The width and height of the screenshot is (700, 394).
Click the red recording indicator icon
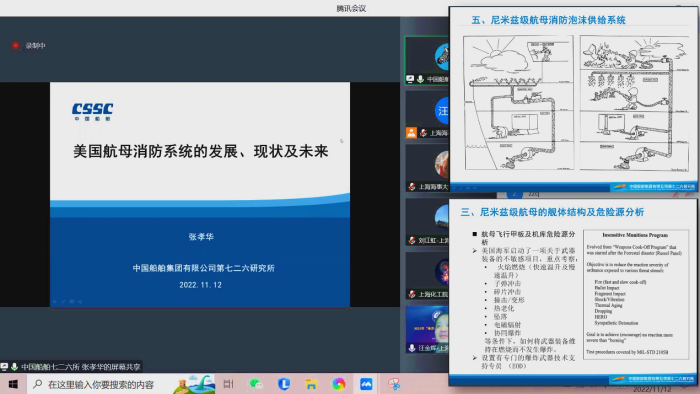pyautogui.click(x=16, y=46)
